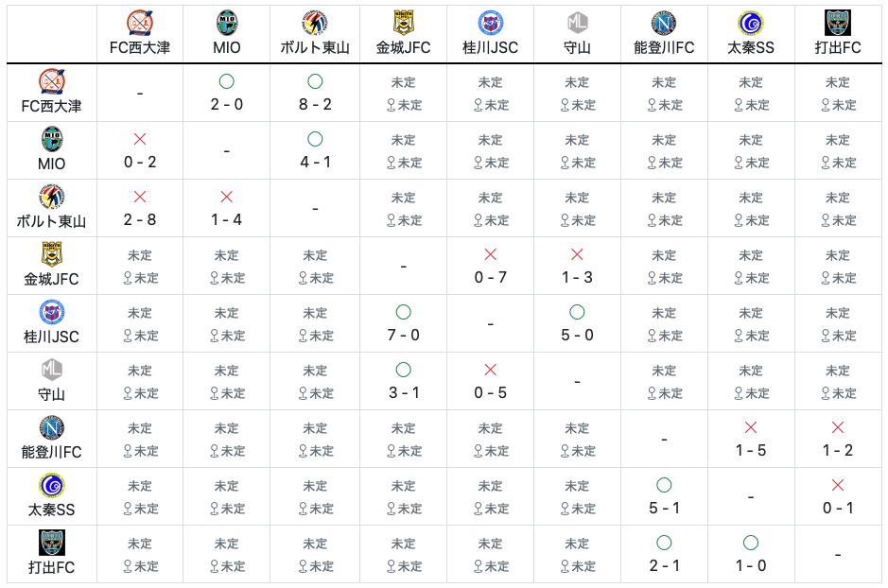This screenshot has height=588, width=888.
Task: Click 能登川FC logo in row header
Action: (51, 428)
